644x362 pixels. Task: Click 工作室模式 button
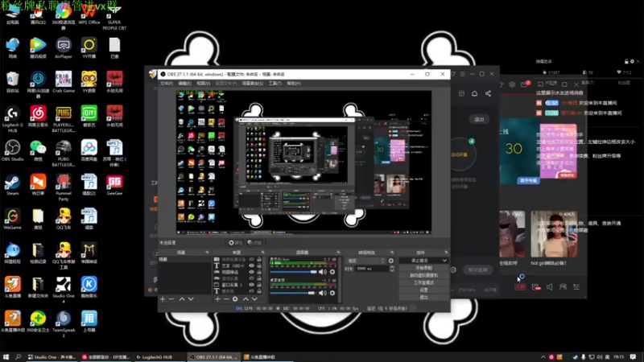423,282
